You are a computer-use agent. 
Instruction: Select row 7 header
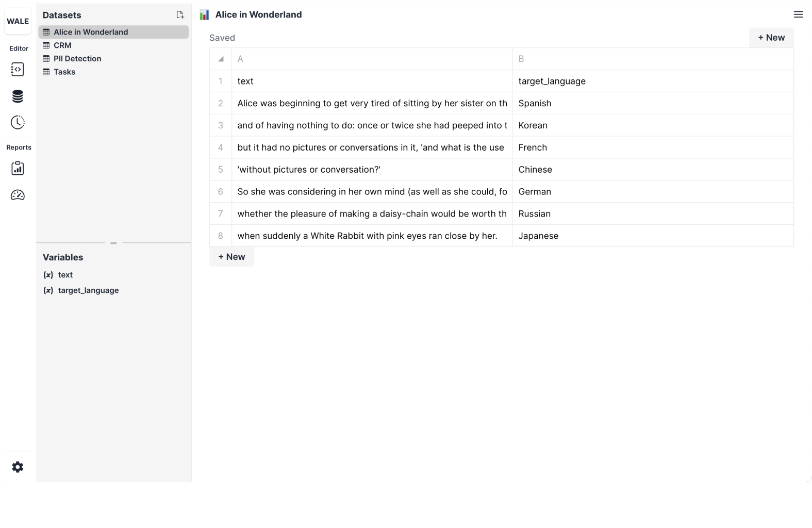pos(221,214)
